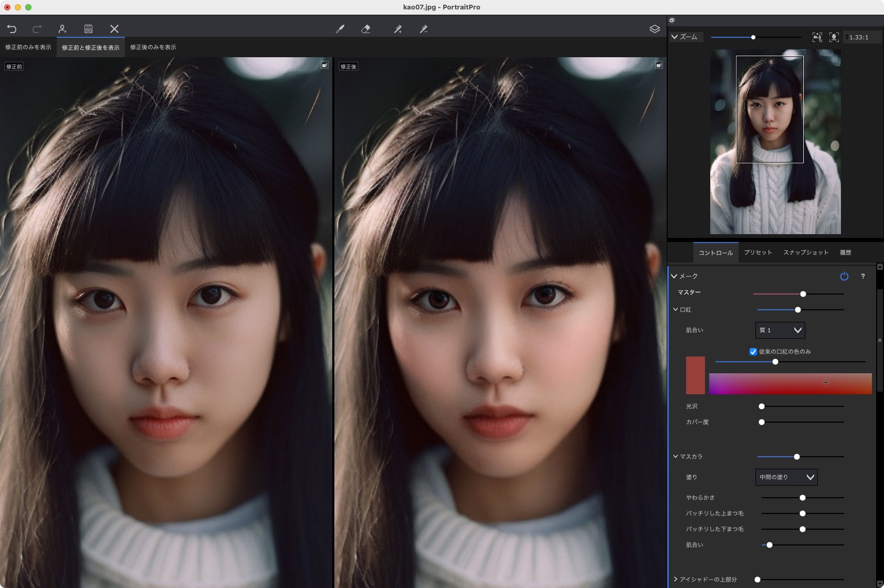Collapse the 口紅 subsection
The width and height of the screenshot is (884, 588).
pyautogui.click(x=676, y=310)
